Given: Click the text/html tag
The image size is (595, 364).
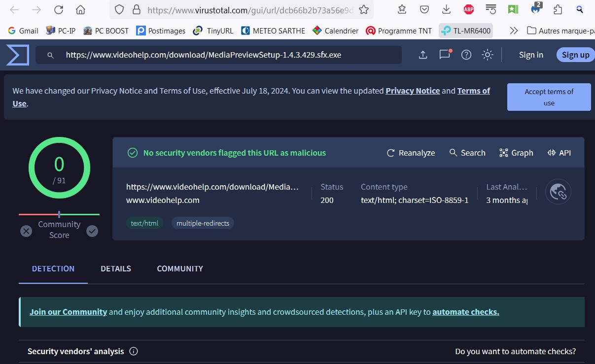Looking at the screenshot, I should [144, 223].
